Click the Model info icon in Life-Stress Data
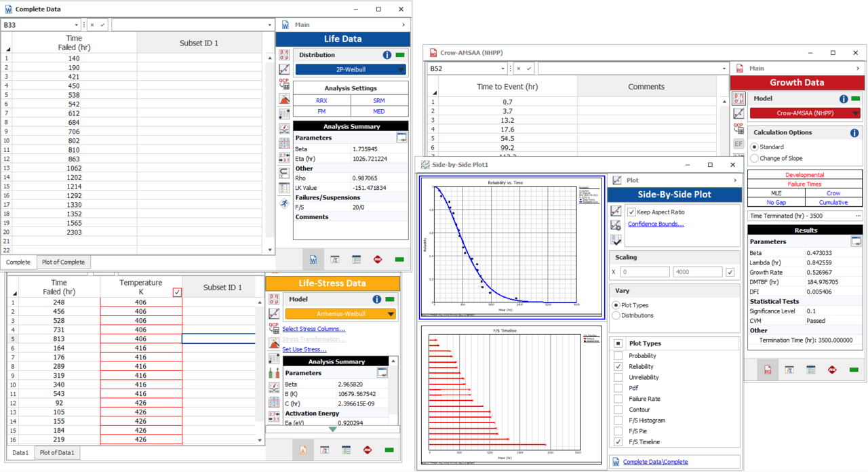 [x=376, y=299]
